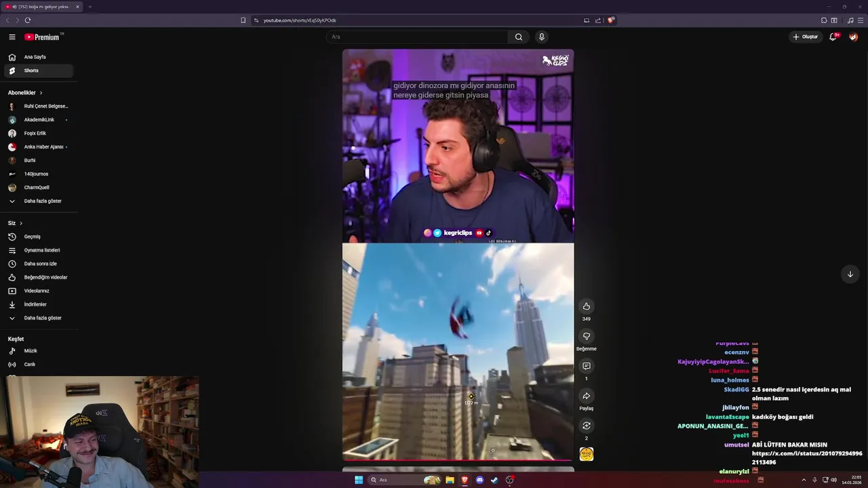Start voice search with the microphone icon
868x488 pixels.
click(x=541, y=37)
